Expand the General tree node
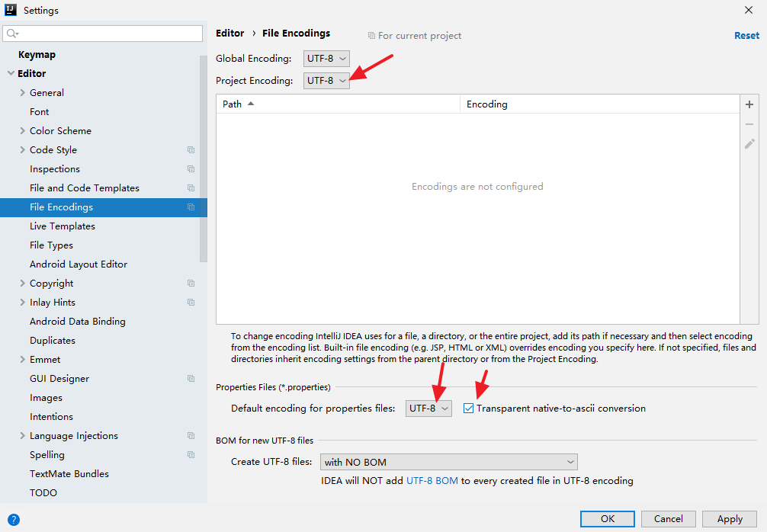The height and width of the screenshot is (532, 767). (22, 92)
